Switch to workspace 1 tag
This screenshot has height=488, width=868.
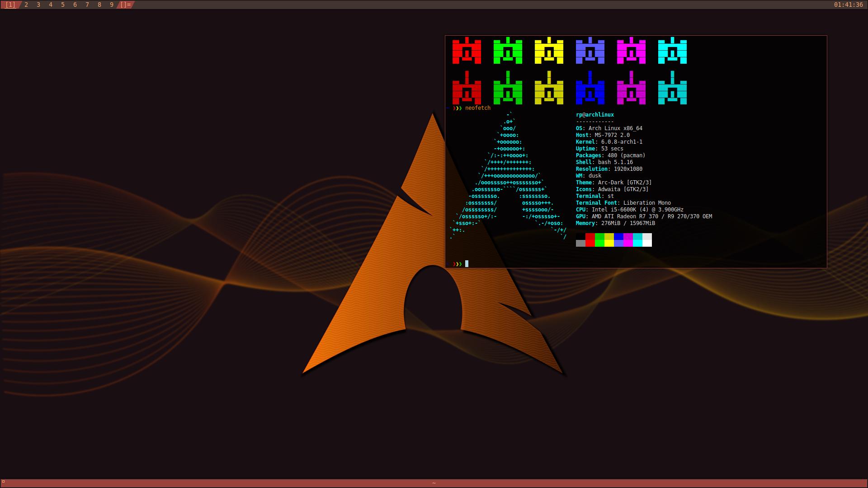point(10,5)
